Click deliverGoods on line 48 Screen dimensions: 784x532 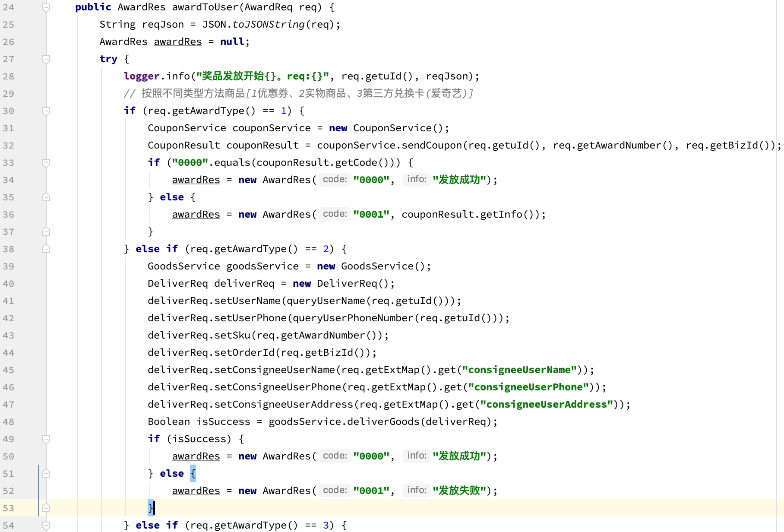pyautogui.click(x=383, y=422)
